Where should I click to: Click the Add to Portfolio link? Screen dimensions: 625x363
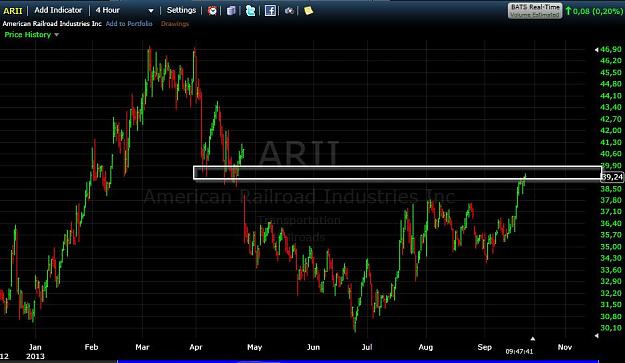point(129,24)
